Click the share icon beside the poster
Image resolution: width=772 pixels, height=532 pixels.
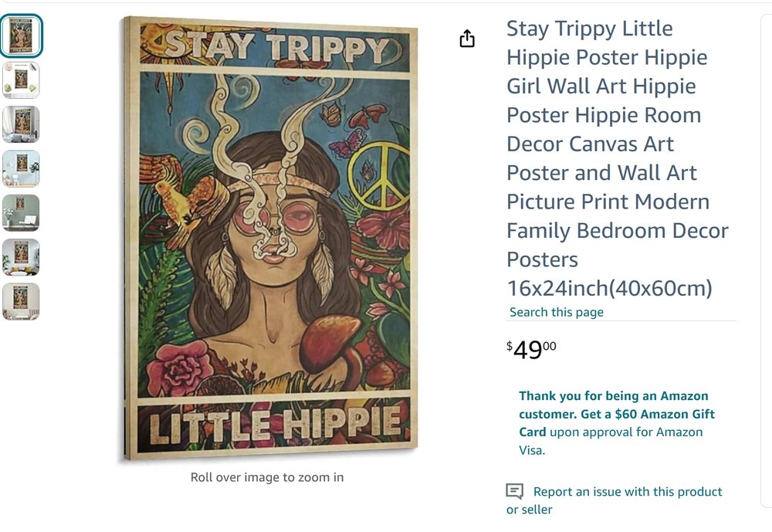tap(467, 38)
